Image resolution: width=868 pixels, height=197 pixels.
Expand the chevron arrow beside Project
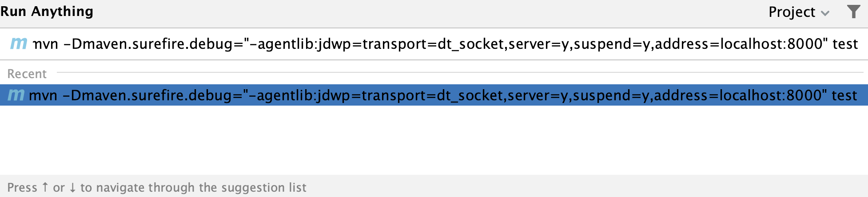[825, 13]
